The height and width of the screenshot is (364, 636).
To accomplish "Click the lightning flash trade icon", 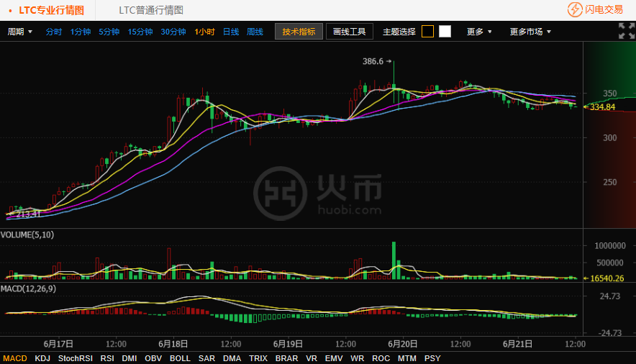I will pos(575,10).
